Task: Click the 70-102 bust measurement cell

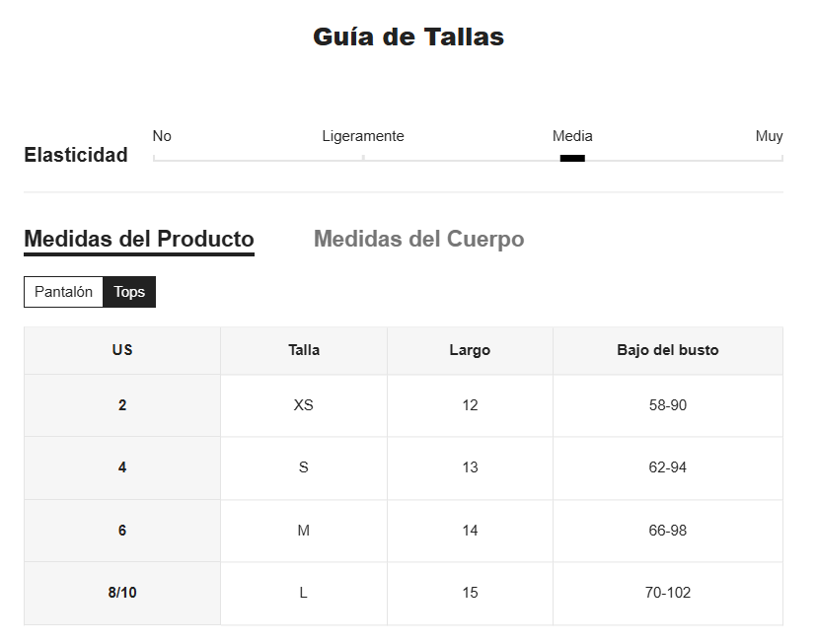Action: point(668,593)
